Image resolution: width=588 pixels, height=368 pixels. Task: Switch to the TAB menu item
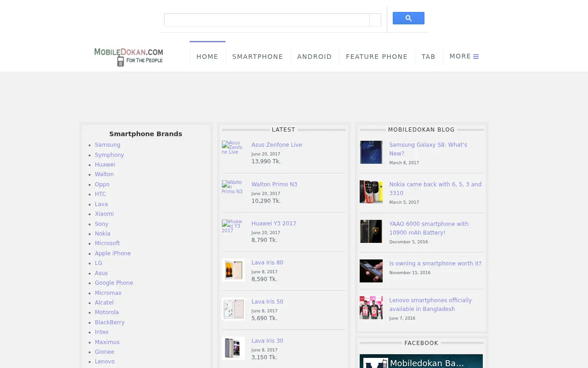pyautogui.click(x=429, y=57)
